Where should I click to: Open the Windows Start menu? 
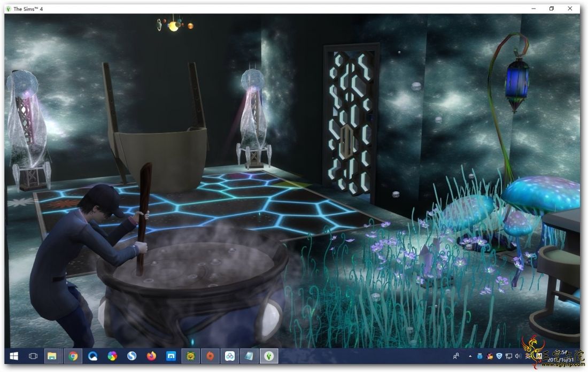(14, 356)
